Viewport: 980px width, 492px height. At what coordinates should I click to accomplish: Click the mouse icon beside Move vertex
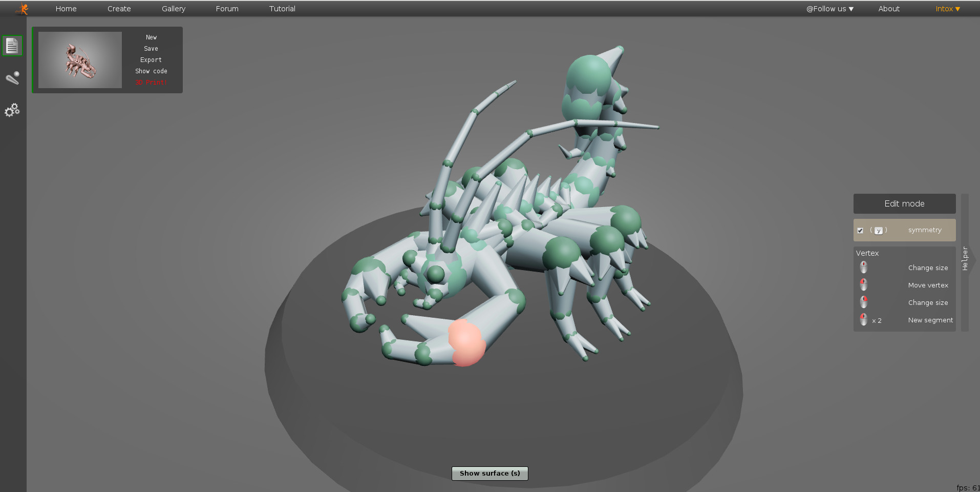[864, 285]
